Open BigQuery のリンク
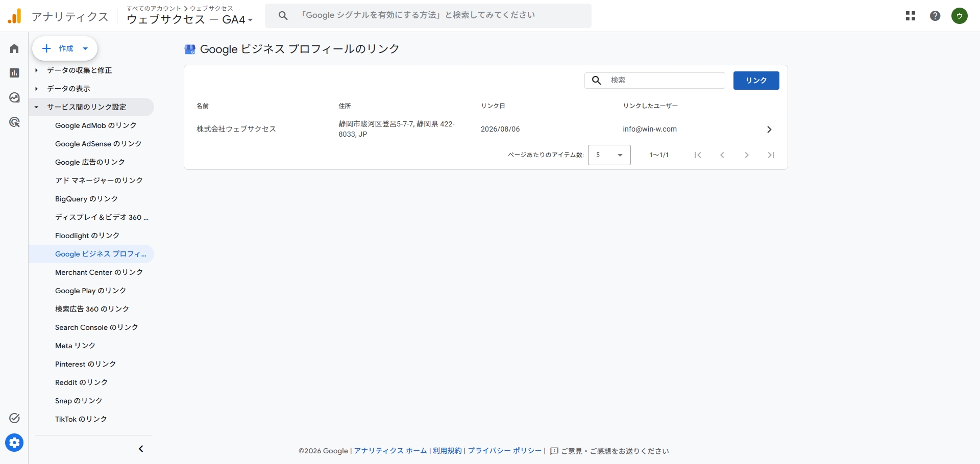 point(87,199)
